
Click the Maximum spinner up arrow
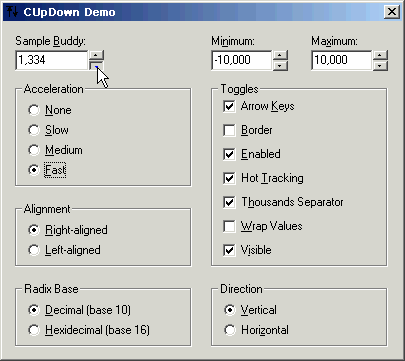[380, 55]
